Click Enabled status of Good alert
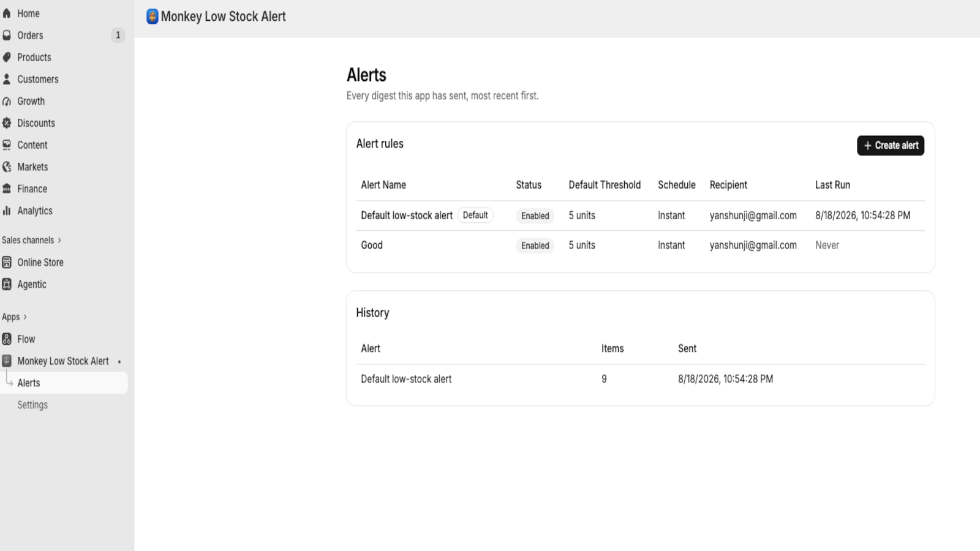980x551 pixels. coord(535,246)
